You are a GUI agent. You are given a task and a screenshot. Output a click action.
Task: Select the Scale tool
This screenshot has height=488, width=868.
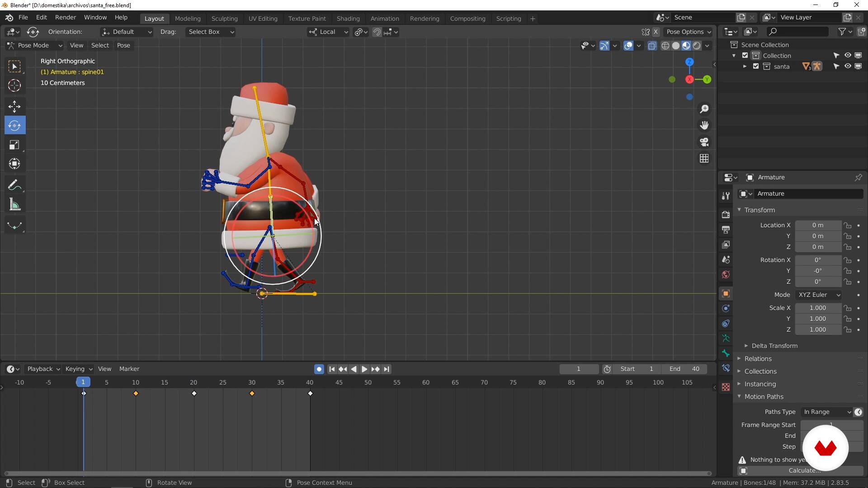click(14, 145)
